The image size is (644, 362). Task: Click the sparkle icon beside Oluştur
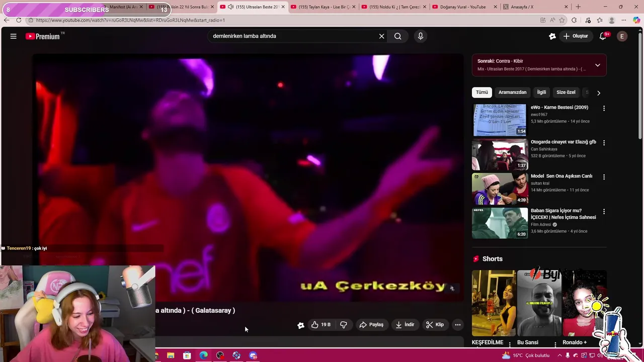point(552,36)
